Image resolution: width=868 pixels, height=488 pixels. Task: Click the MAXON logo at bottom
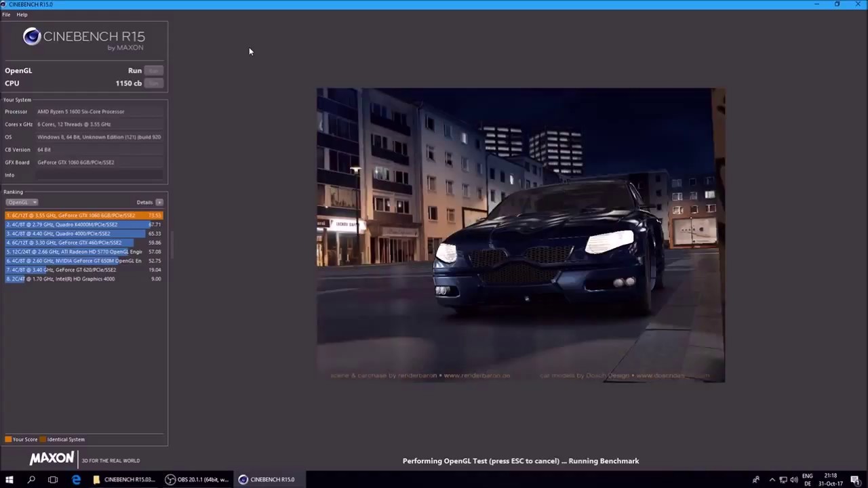[52, 459]
